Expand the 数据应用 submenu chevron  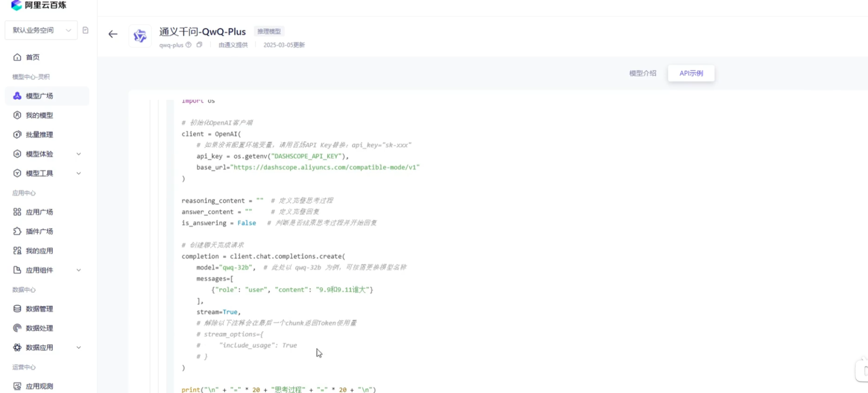coord(79,347)
